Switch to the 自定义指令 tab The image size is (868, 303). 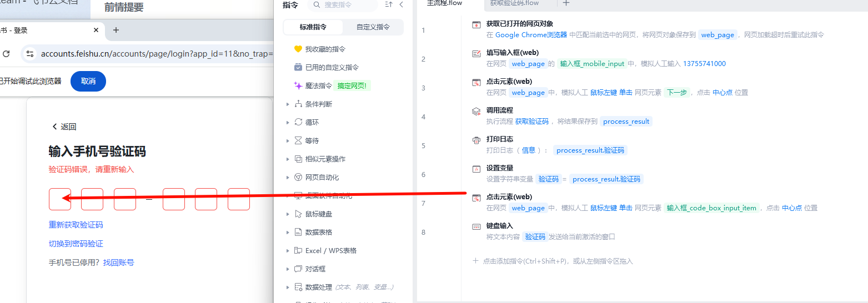(x=373, y=27)
